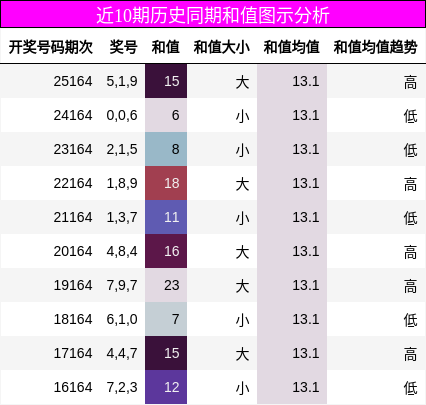The height and width of the screenshot is (405, 426).
Task: Select winning numbers 6,1,0
Action: click(122, 320)
